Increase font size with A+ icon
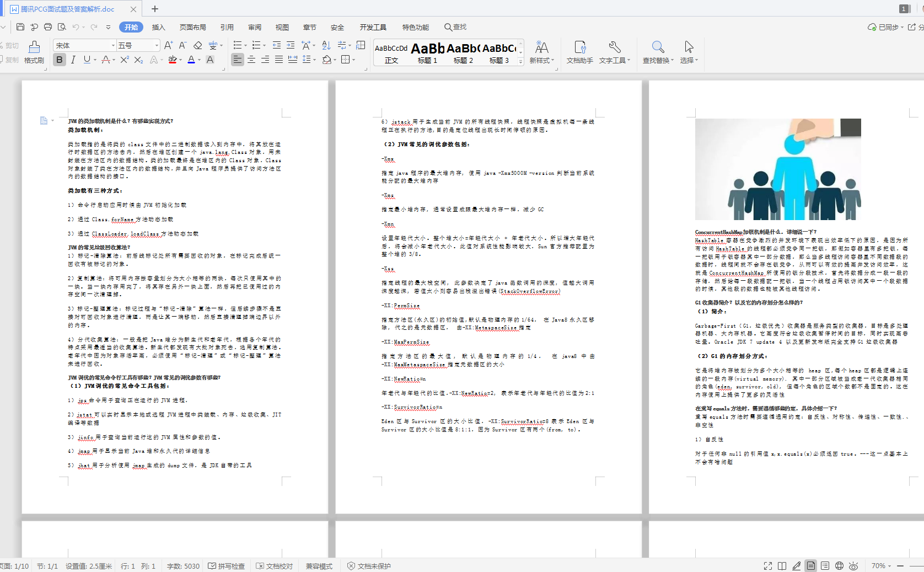This screenshot has height=572, width=924. tap(169, 45)
